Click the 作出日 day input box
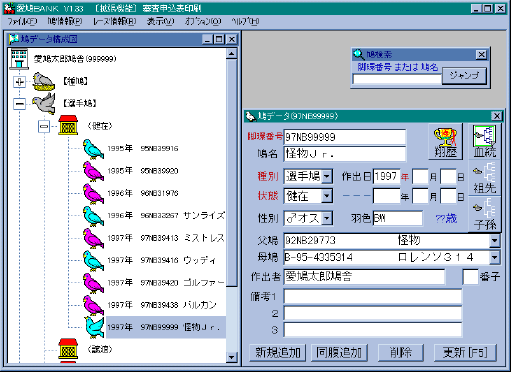The image size is (511, 372). click(448, 176)
